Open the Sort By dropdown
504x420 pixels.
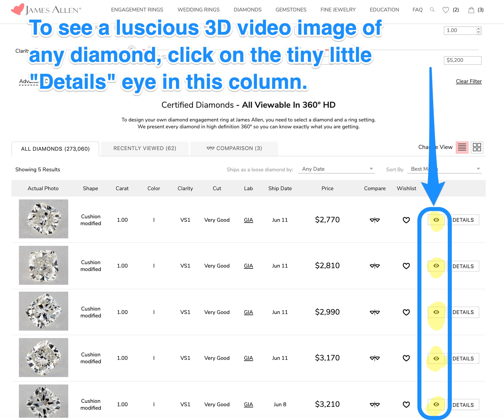pos(444,169)
